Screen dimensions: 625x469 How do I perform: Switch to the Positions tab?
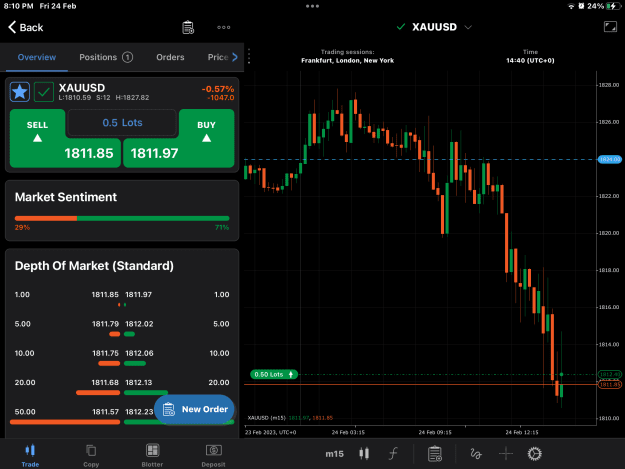click(x=106, y=57)
